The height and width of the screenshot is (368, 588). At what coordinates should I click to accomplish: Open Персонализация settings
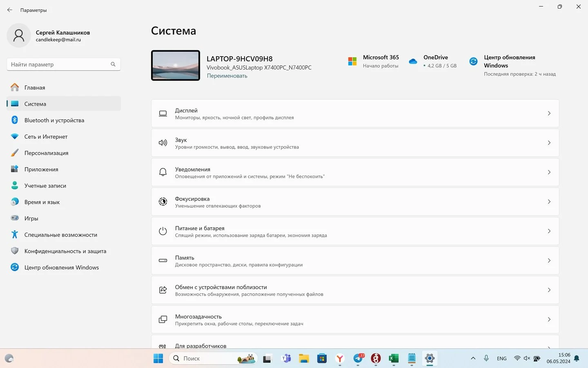coord(63,153)
